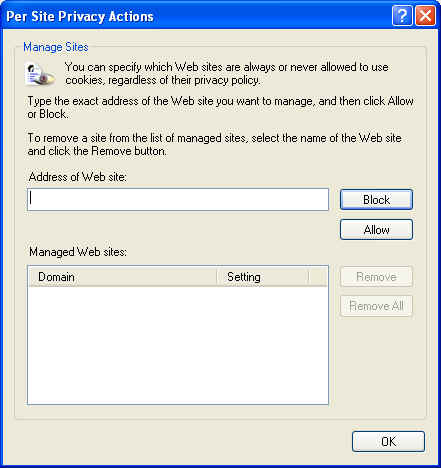This screenshot has width=441, height=468.
Task: Close the Per Site Privacy Actions dialog
Action: click(x=425, y=15)
